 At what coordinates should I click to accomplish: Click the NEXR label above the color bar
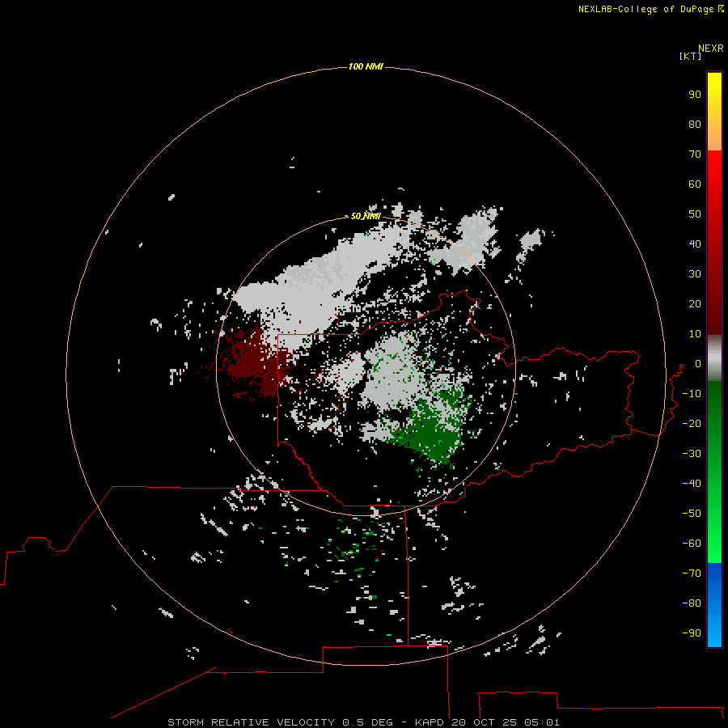tap(711, 49)
